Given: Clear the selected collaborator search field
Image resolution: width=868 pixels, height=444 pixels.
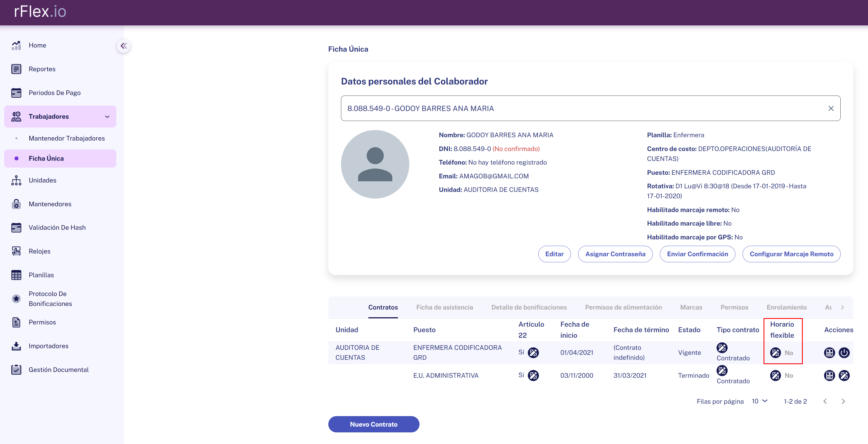Looking at the screenshot, I should coord(831,109).
